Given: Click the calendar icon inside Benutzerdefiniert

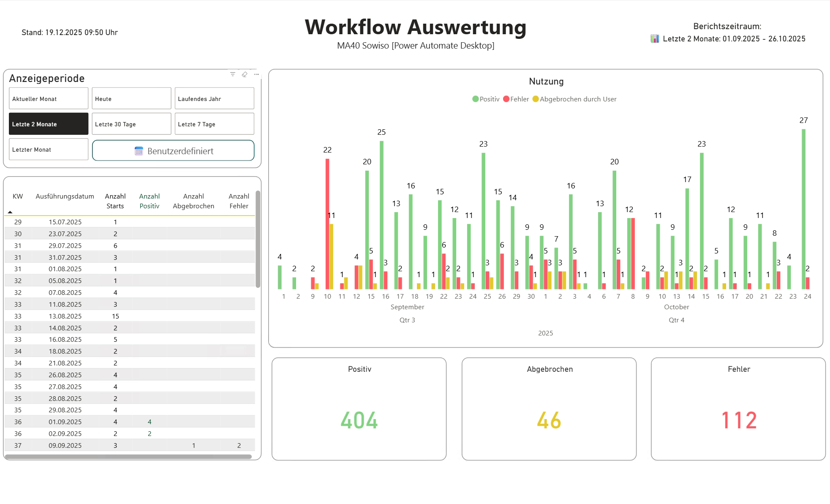Looking at the screenshot, I should (x=139, y=151).
